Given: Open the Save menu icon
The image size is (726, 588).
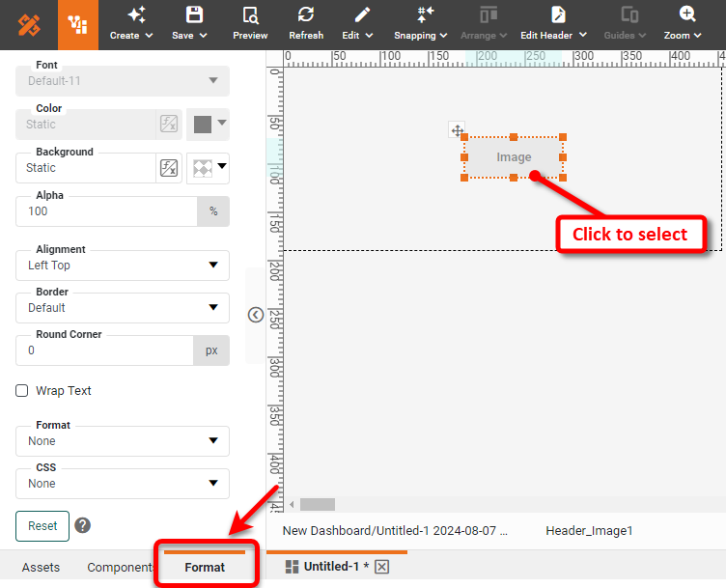Looking at the screenshot, I should [194, 15].
